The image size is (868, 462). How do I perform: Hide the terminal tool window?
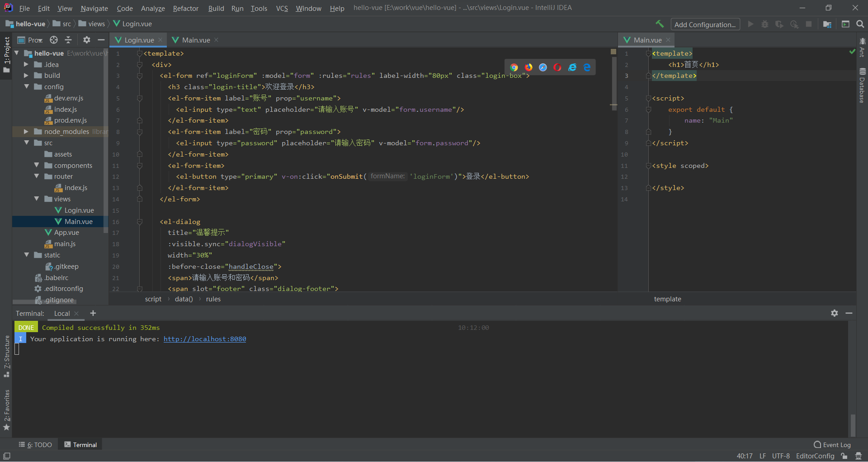(849, 313)
